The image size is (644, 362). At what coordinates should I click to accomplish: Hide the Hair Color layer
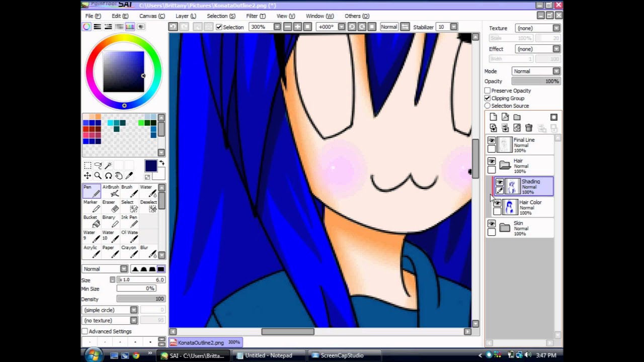(x=497, y=203)
